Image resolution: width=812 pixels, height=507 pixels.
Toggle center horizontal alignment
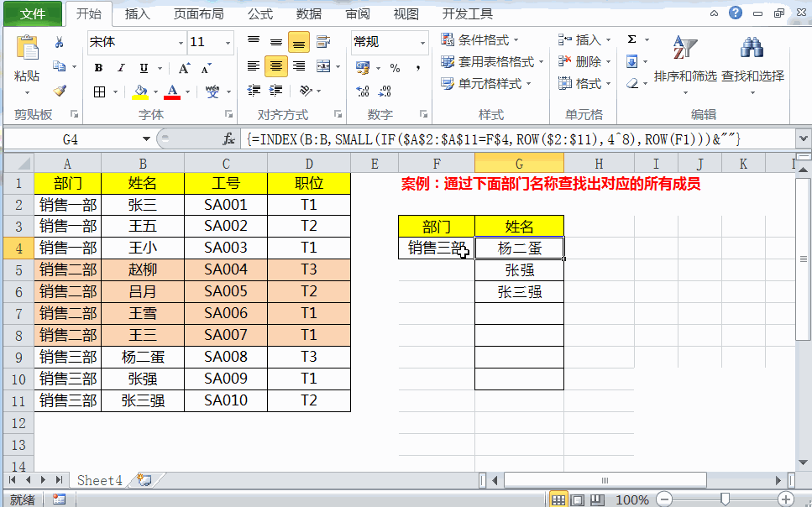(x=276, y=66)
